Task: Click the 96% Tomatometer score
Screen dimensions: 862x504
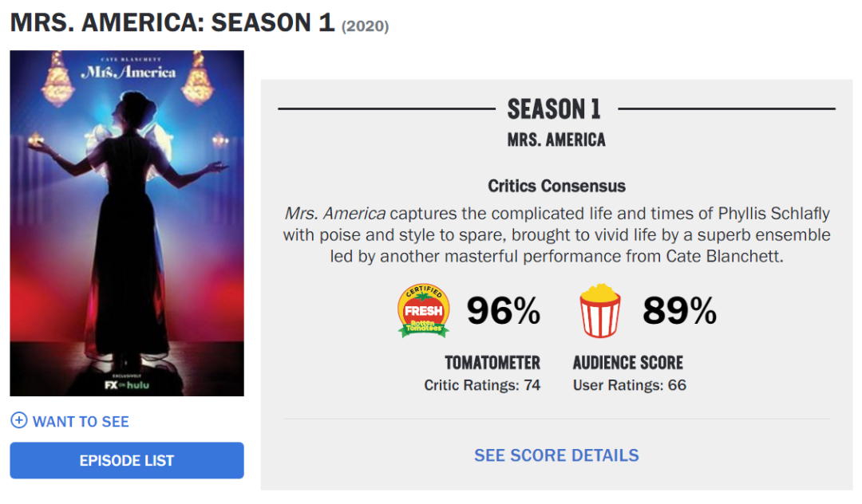Action: (504, 311)
